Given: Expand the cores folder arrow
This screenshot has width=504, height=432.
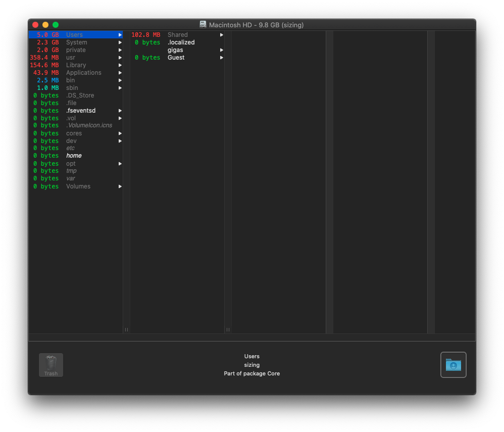Looking at the screenshot, I should (120, 133).
